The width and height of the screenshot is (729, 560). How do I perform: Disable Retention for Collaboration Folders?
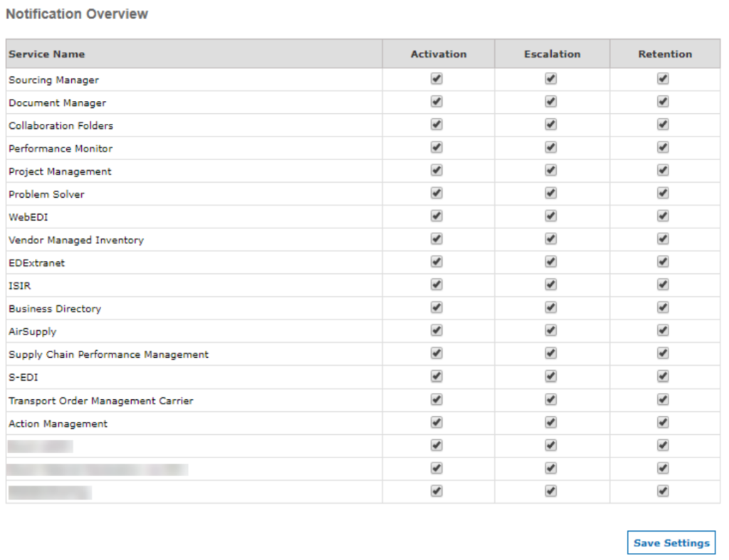(x=663, y=124)
